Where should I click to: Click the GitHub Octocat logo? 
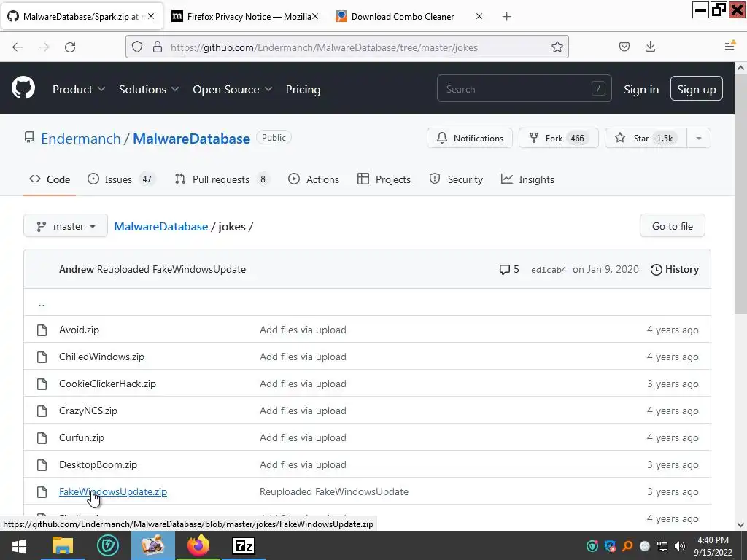(23, 88)
